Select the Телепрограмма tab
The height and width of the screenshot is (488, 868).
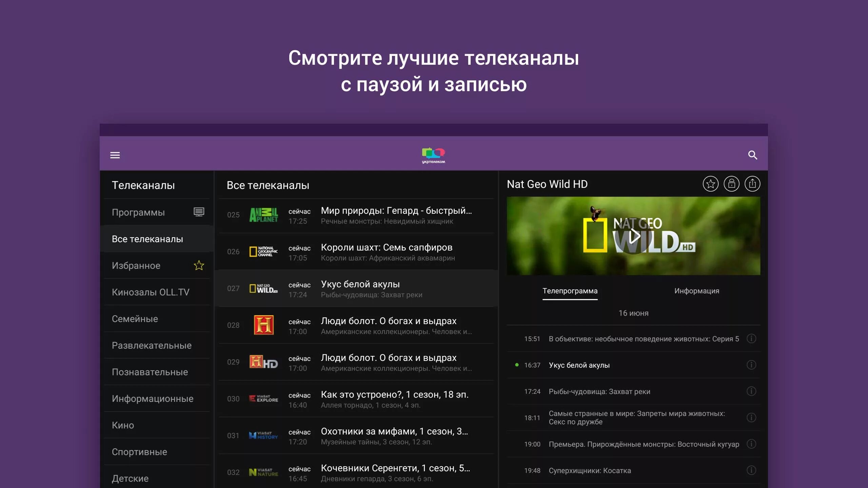pyautogui.click(x=570, y=291)
